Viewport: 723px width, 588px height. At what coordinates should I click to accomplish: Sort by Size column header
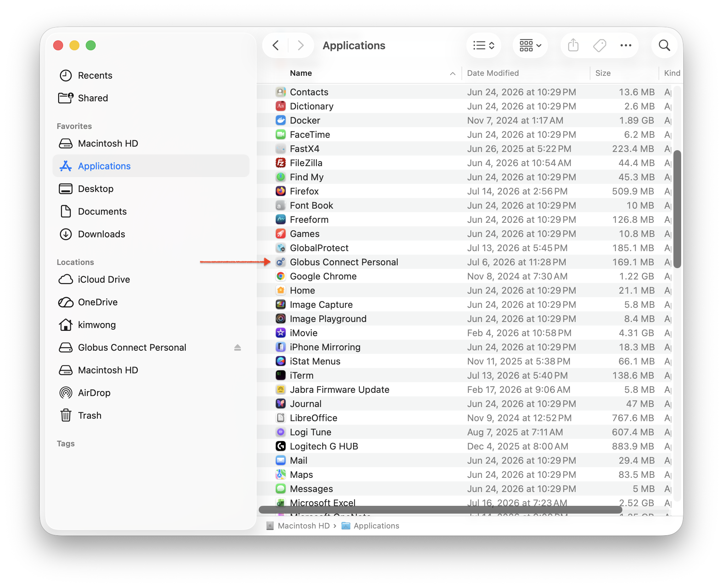603,73
